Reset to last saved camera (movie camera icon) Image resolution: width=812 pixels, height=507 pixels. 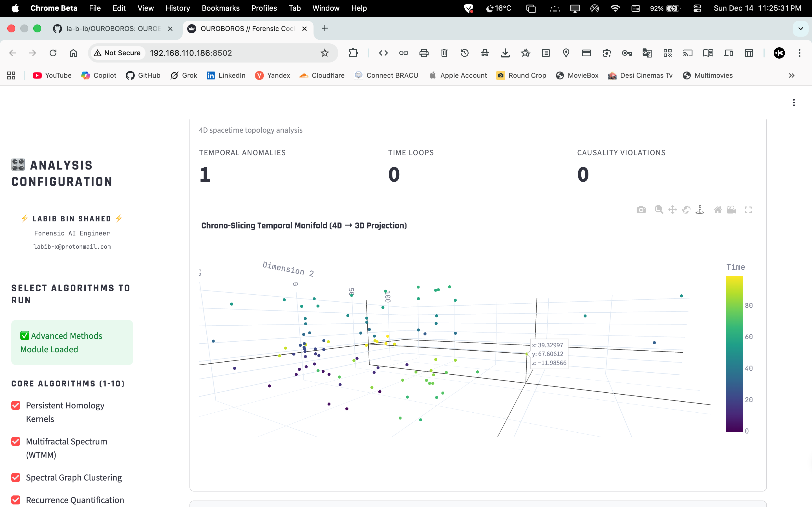pos(731,210)
